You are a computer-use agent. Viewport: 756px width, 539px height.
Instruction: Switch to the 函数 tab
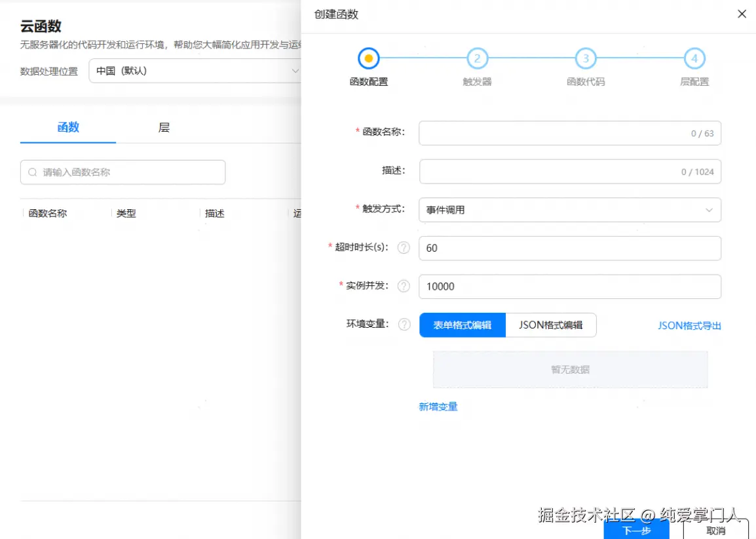(68, 127)
